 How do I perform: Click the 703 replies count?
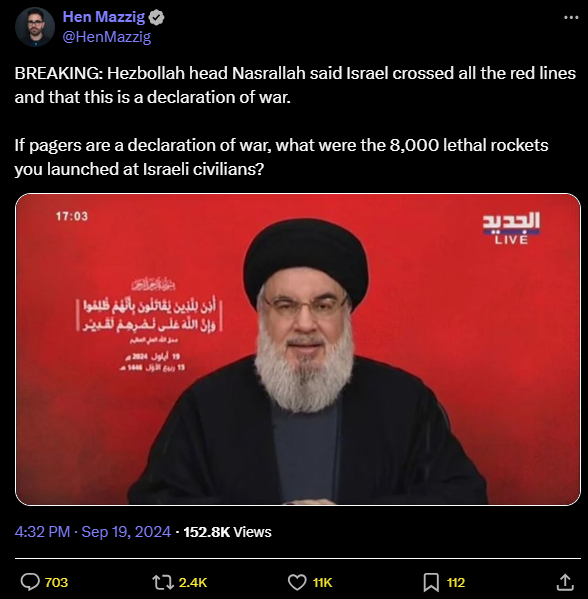click(x=56, y=583)
